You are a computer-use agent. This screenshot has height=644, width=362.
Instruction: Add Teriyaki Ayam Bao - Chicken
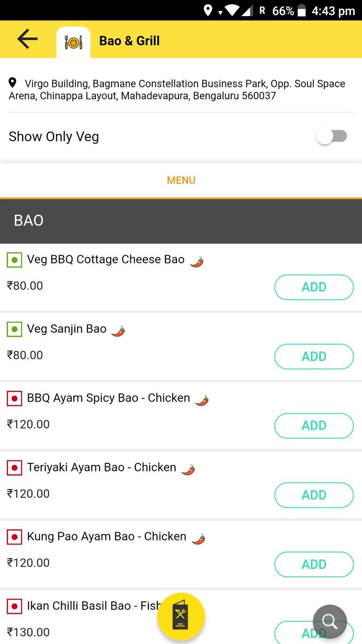pyautogui.click(x=314, y=495)
